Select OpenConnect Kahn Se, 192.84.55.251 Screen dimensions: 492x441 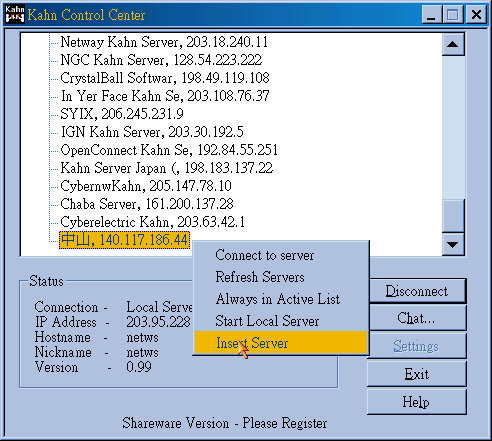pyautogui.click(x=169, y=150)
